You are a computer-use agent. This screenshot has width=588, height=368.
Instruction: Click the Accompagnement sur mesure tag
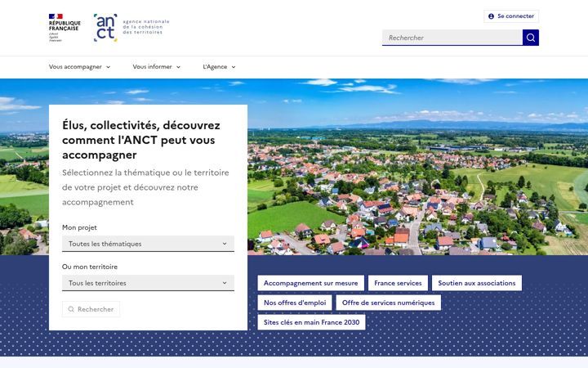[310, 283]
